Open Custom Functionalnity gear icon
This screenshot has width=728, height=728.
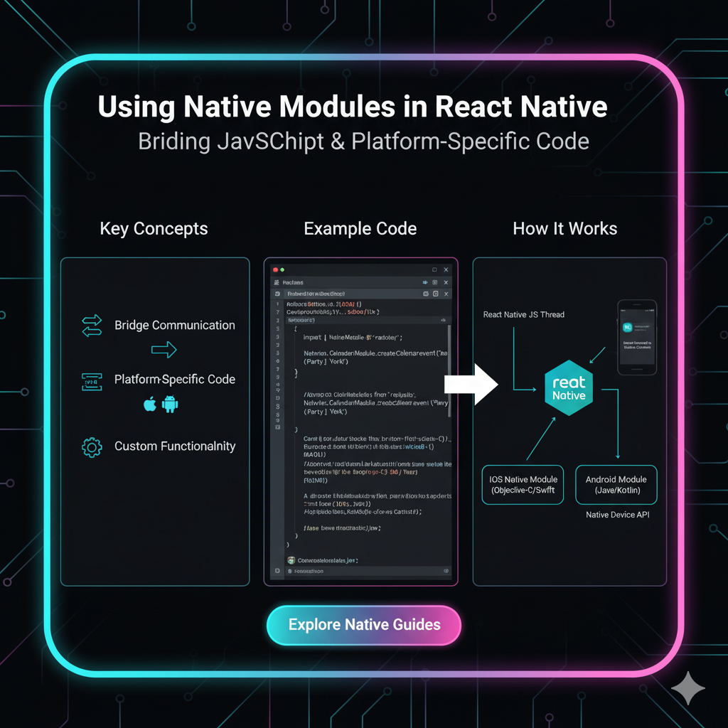[91, 446]
